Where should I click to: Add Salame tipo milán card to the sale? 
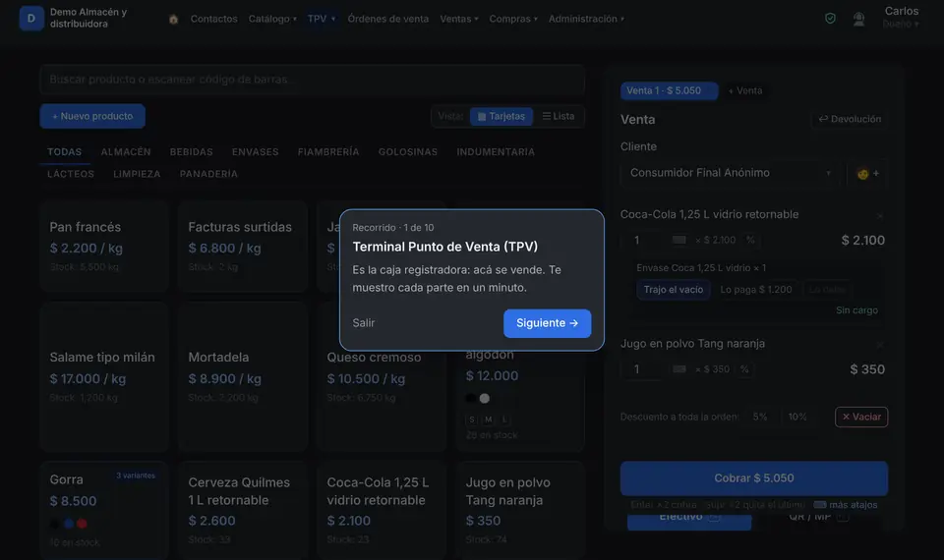104,376
